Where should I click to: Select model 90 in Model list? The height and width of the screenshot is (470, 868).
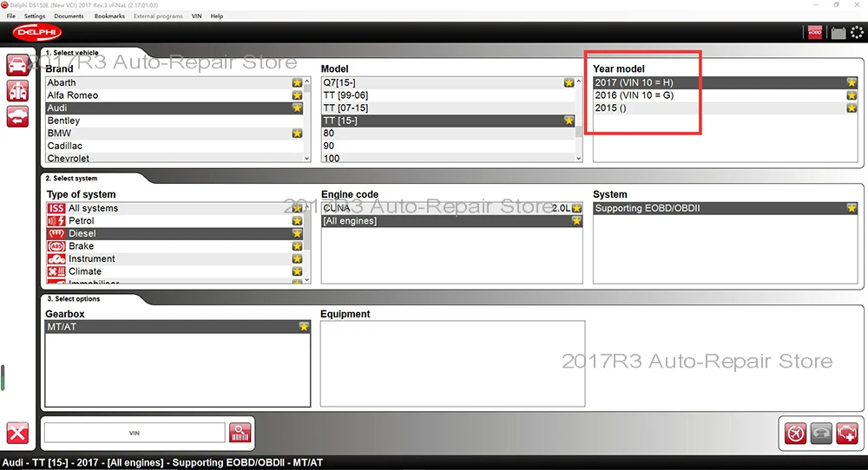449,146
